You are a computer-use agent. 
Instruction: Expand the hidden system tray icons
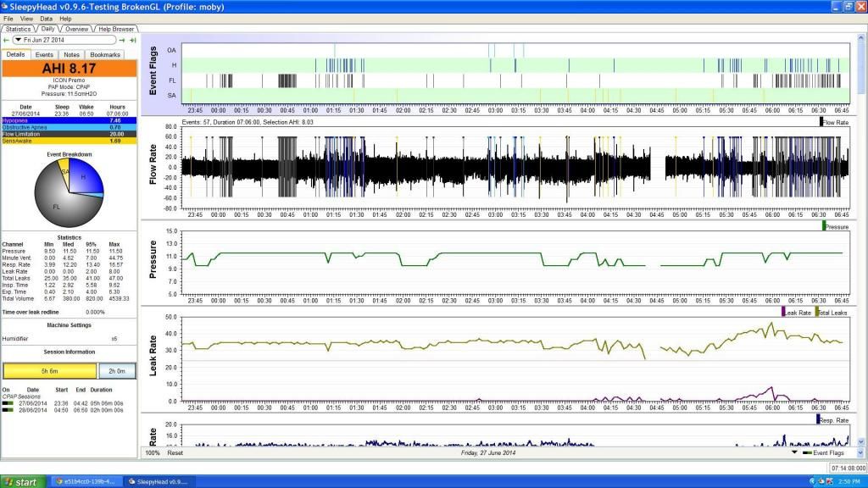tap(812, 481)
